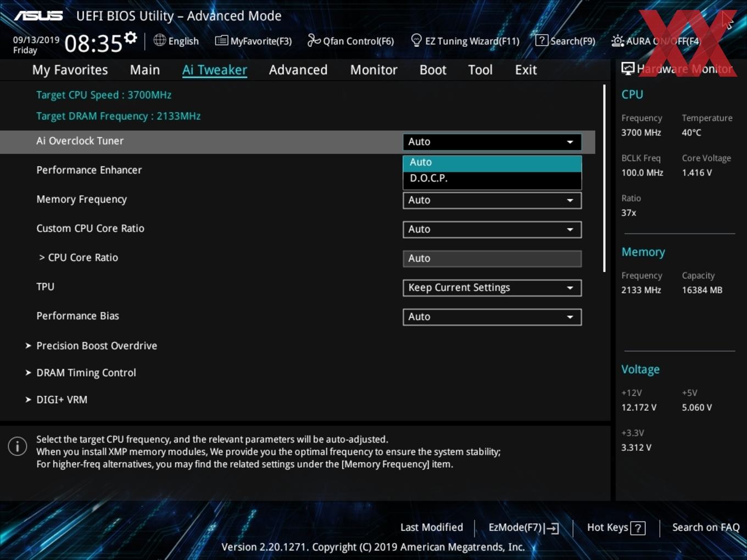Go to the Monitor tab
Viewport: 747px width, 560px height.
point(374,70)
